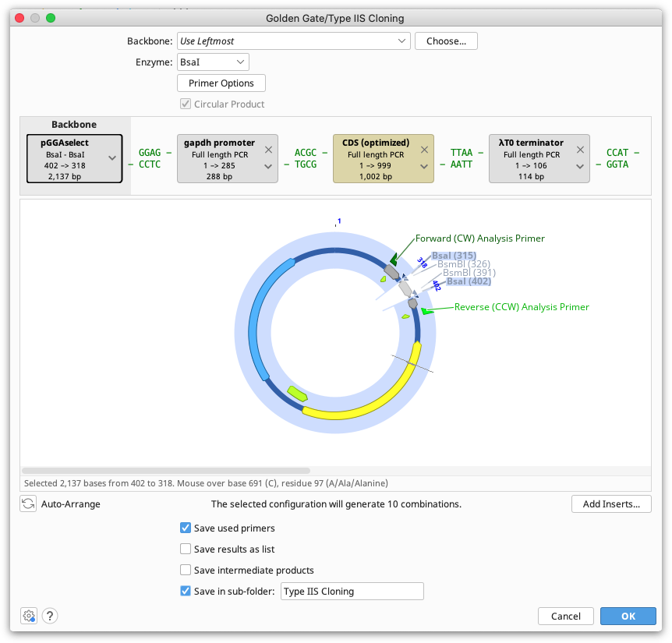Expand λT0 terminator options chevron

point(580,166)
